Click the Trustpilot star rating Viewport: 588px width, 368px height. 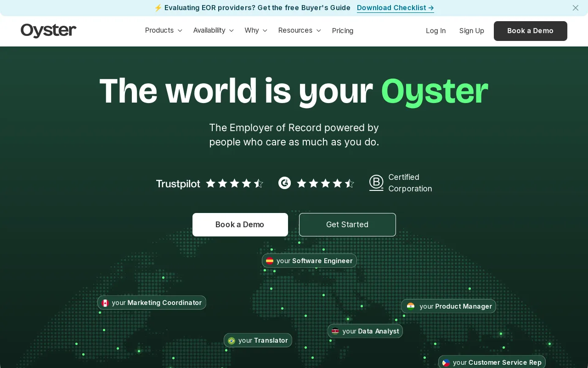[x=235, y=184]
